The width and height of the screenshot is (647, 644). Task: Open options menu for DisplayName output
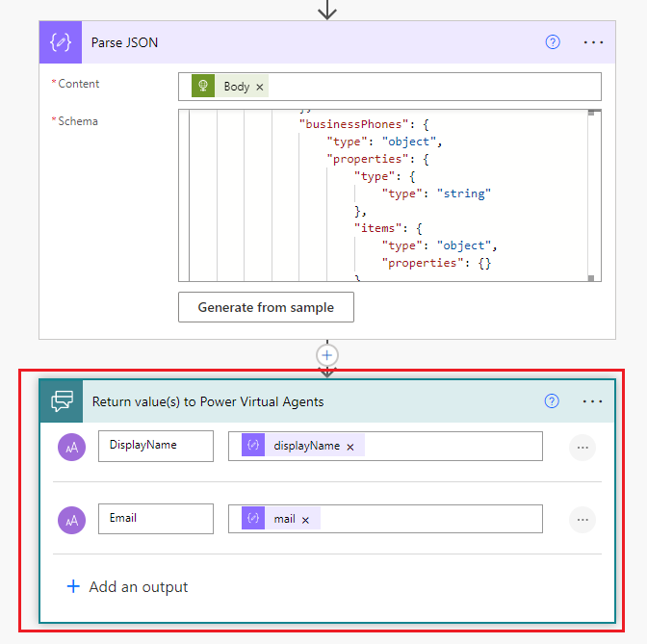point(582,447)
